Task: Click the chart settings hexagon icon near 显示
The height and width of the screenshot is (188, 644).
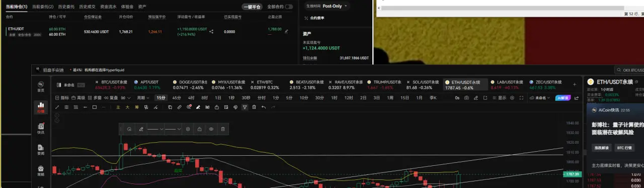Action: [x=512, y=98]
